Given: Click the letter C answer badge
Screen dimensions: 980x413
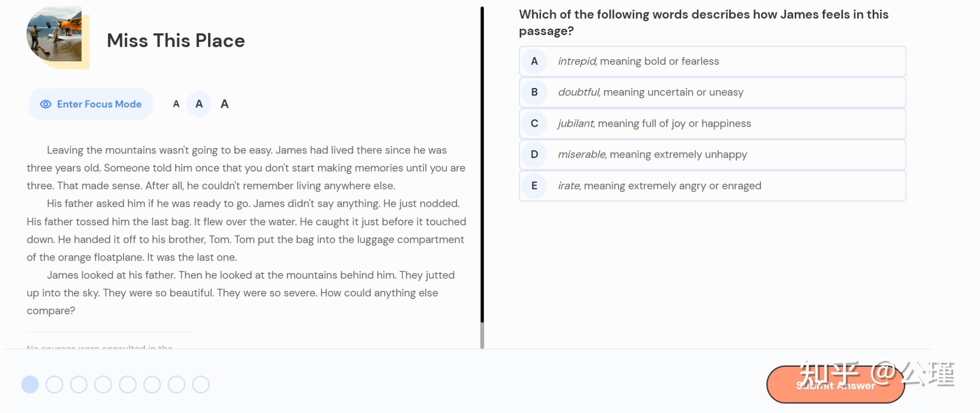Looking at the screenshot, I should point(534,123).
